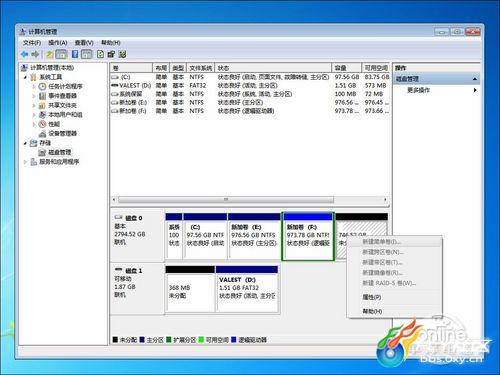This screenshot has width=500, height=375.
Task: Expand the 任务计划程序 tree branch
Action: click(34, 86)
